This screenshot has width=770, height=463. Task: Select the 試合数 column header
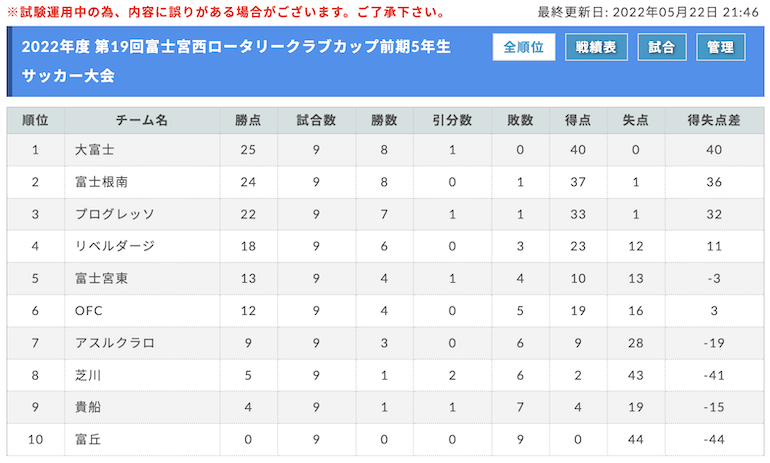pyautogui.click(x=316, y=120)
